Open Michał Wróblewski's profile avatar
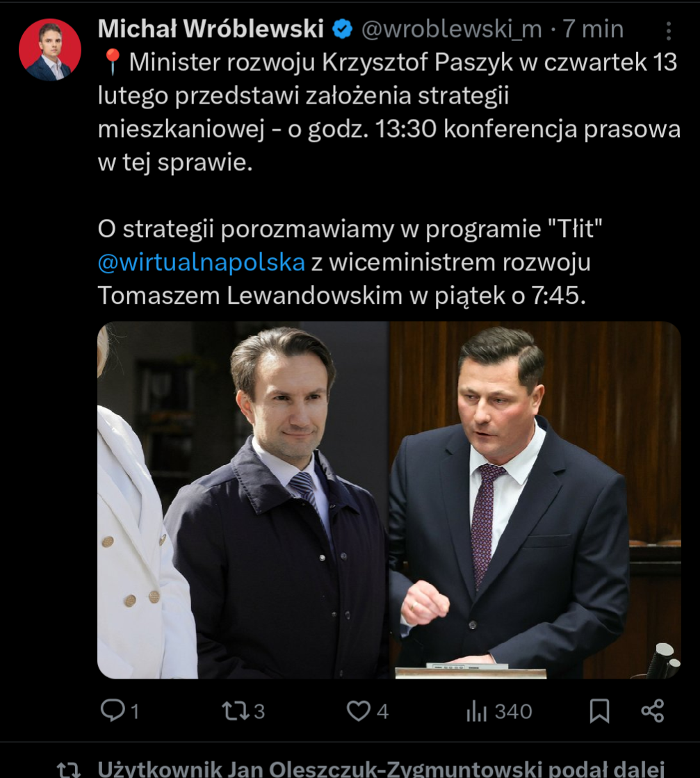The width and height of the screenshot is (700, 778). tap(49, 49)
